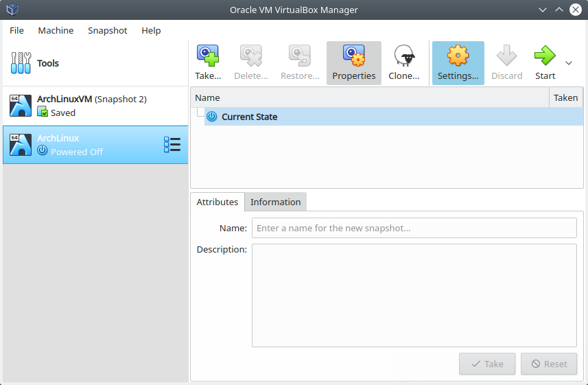Open the Tools section
Screen dimensions: 588x385
95,63
